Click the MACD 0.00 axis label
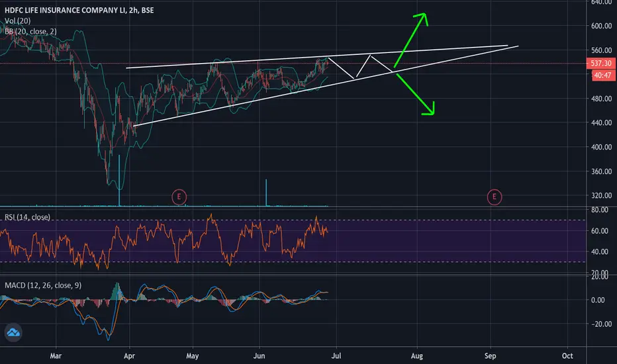The image size is (617, 364). [598, 300]
